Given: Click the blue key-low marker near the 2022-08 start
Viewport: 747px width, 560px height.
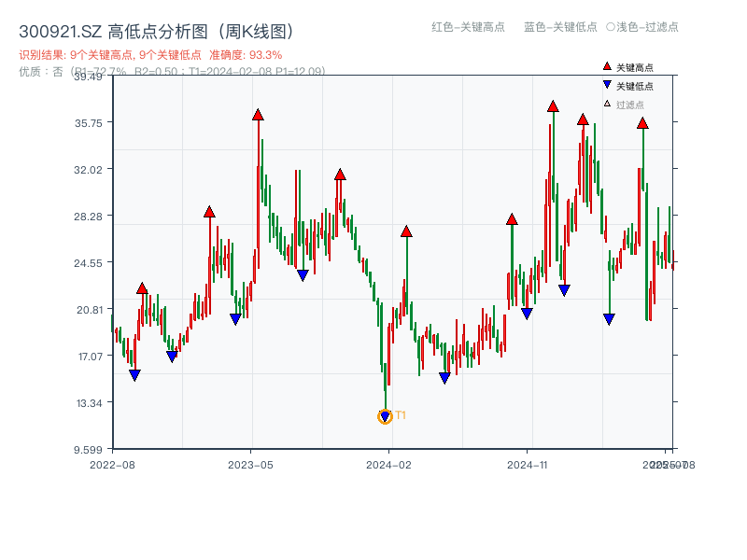Looking at the screenshot, I should tap(133, 374).
